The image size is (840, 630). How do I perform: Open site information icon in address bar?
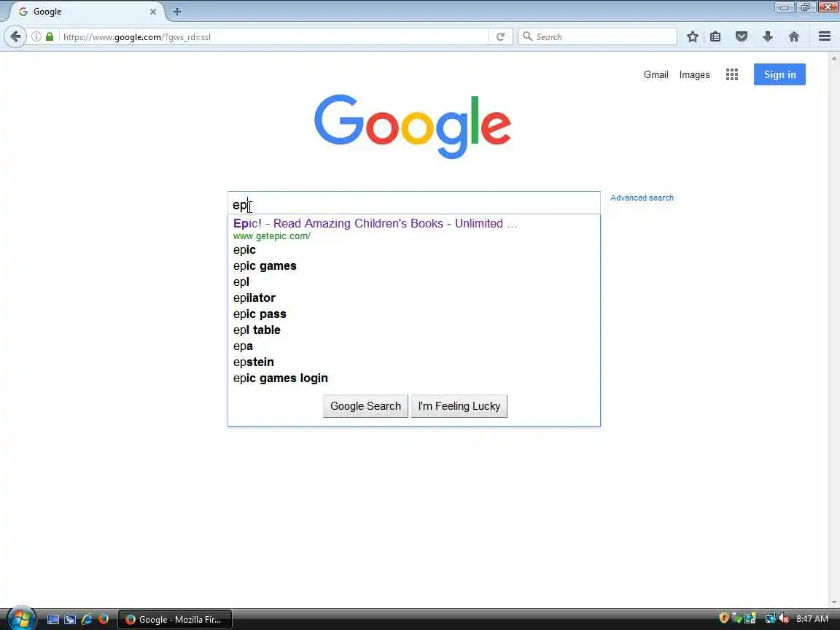click(x=36, y=36)
